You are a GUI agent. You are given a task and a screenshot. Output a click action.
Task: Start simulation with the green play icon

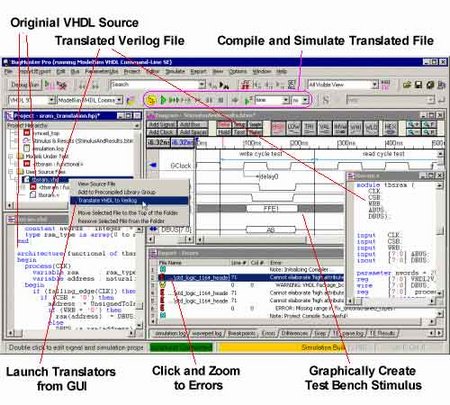click(163, 100)
